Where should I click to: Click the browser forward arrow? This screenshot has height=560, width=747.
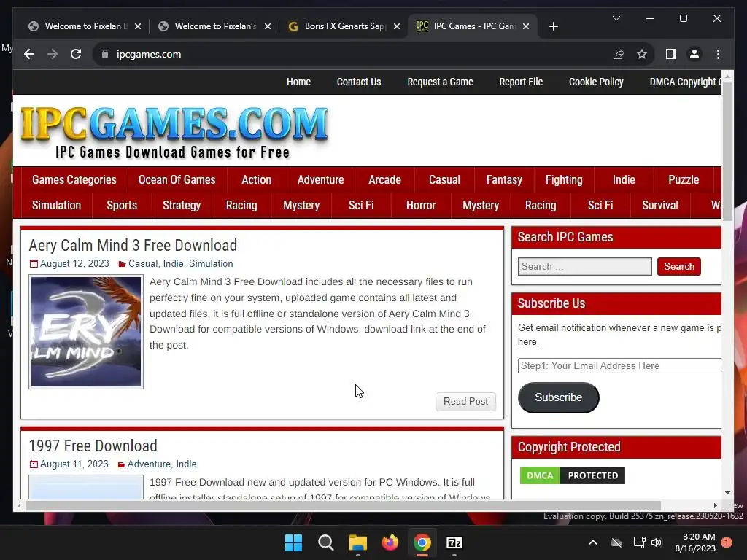pyautogui.click(x=53, y=54)
